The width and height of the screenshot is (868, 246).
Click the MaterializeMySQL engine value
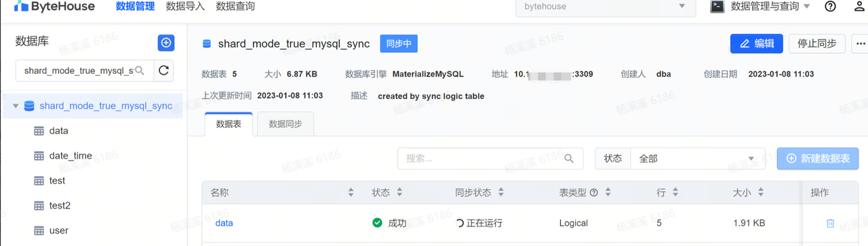[428, 74]
